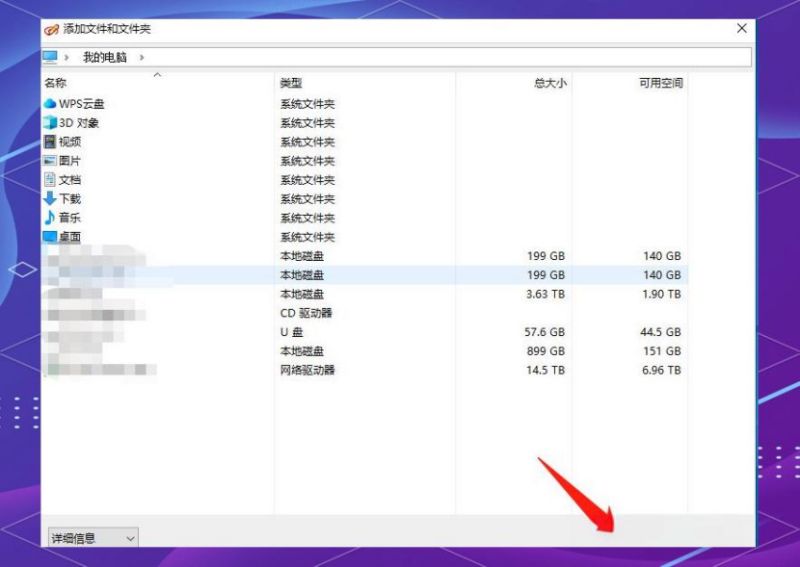Select the 下载 download arrow icon
This screenshot has width=800, height=567.
[x=50, y=199]
